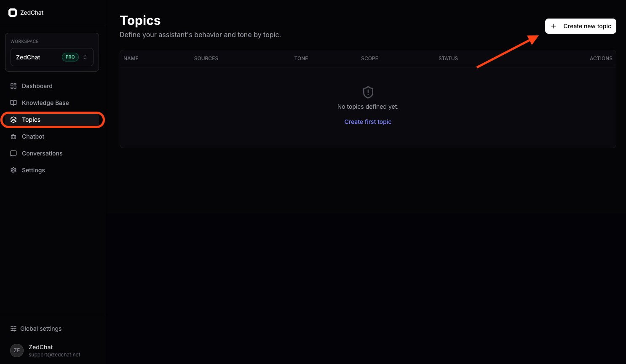
Task: Open Knowledge Base via its book icon
Action: click(x=13, y=103)
